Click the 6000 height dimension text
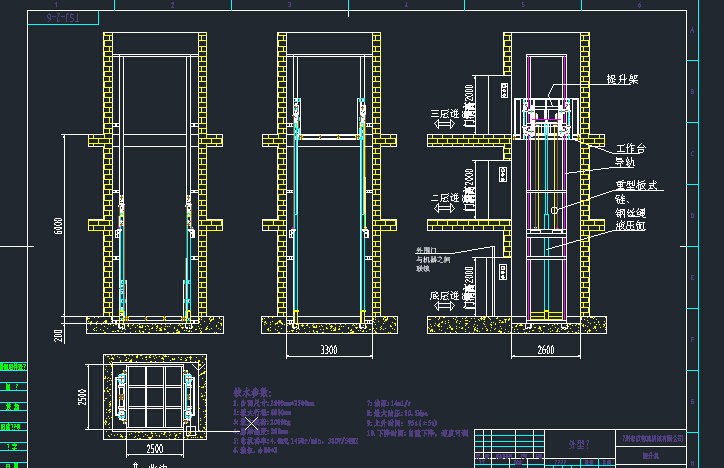The height and width of the screenshot is (468, 724). (59, 226)
